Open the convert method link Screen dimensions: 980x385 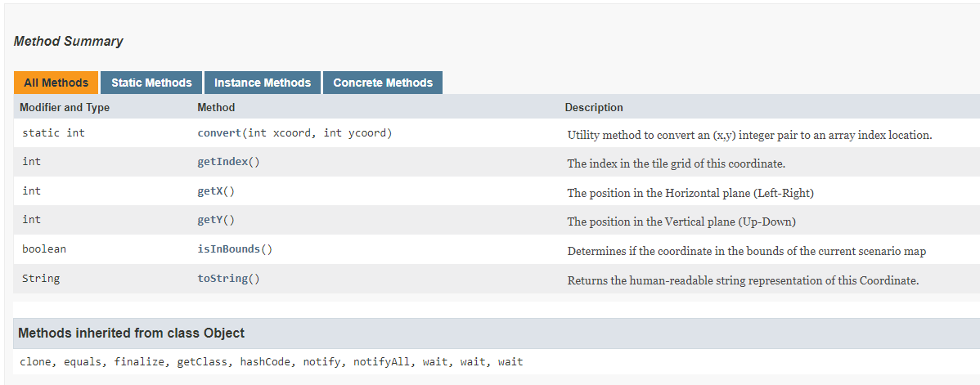pyautogui.click(x=220, y=132)
